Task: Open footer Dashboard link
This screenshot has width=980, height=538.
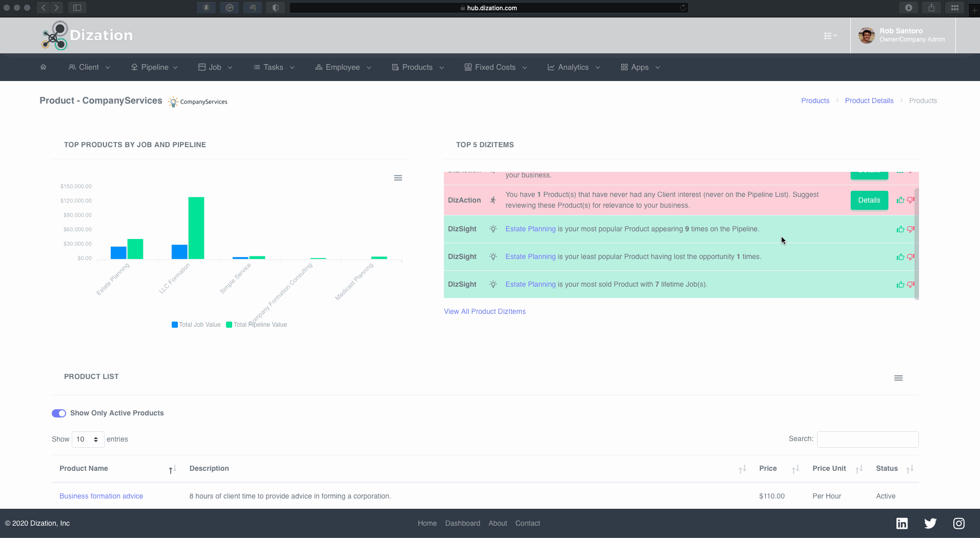Action: click(463, 523)
